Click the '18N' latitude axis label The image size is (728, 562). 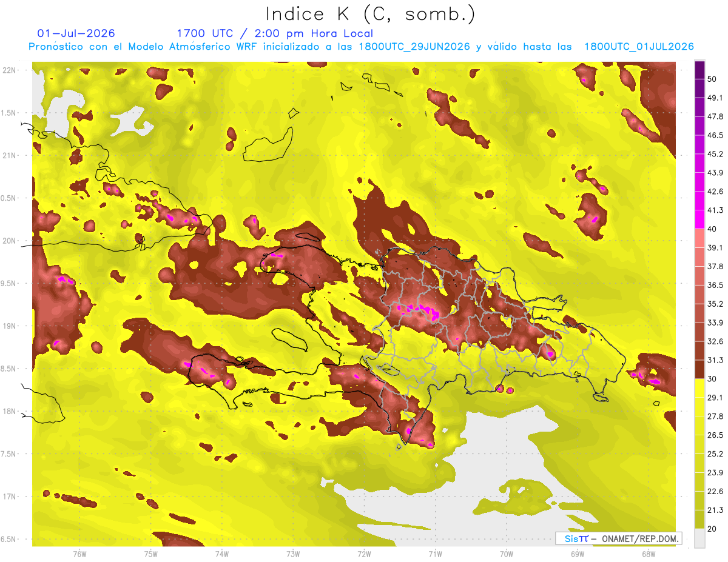pos(10,411)
